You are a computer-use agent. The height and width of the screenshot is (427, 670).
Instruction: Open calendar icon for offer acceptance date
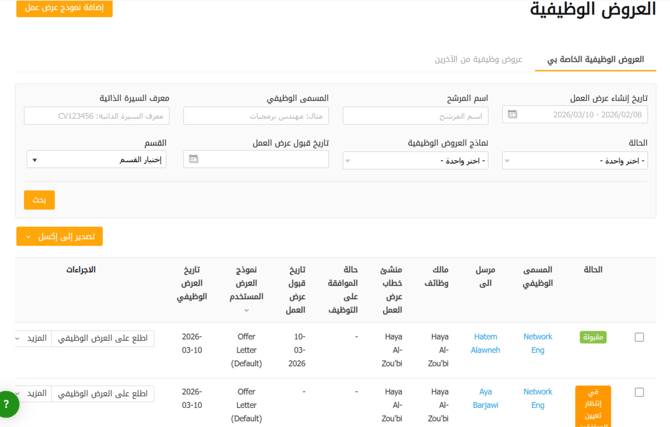click(194, 159)
